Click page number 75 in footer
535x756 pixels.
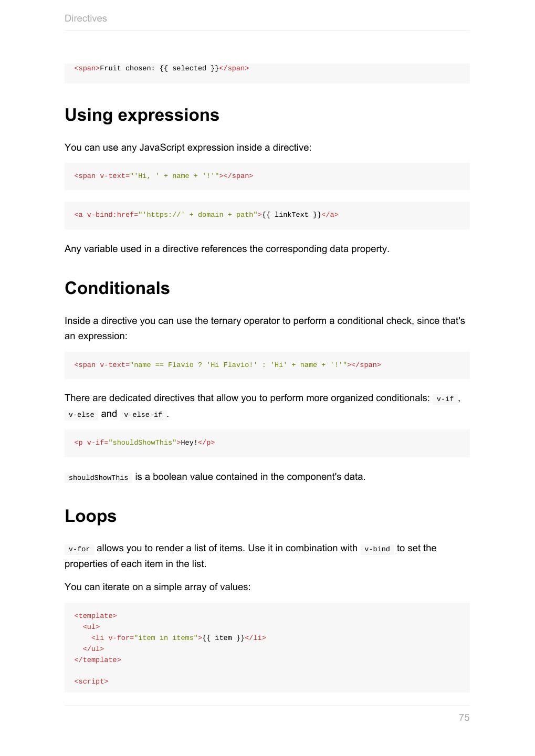point(464,718)
